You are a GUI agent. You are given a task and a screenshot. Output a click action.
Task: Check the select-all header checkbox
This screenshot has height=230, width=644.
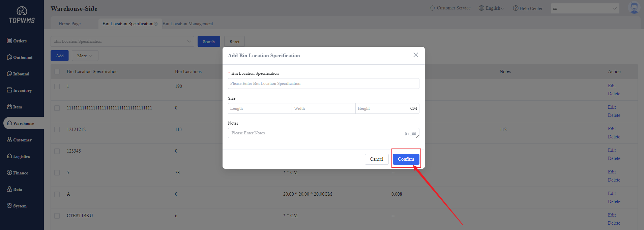tap(57, 72)
